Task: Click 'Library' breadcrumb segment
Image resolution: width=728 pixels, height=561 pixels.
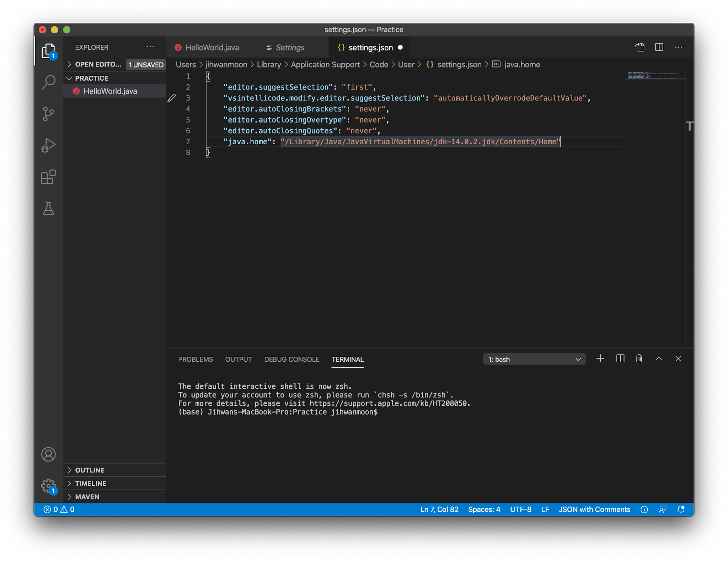Action: click(269, 65)
